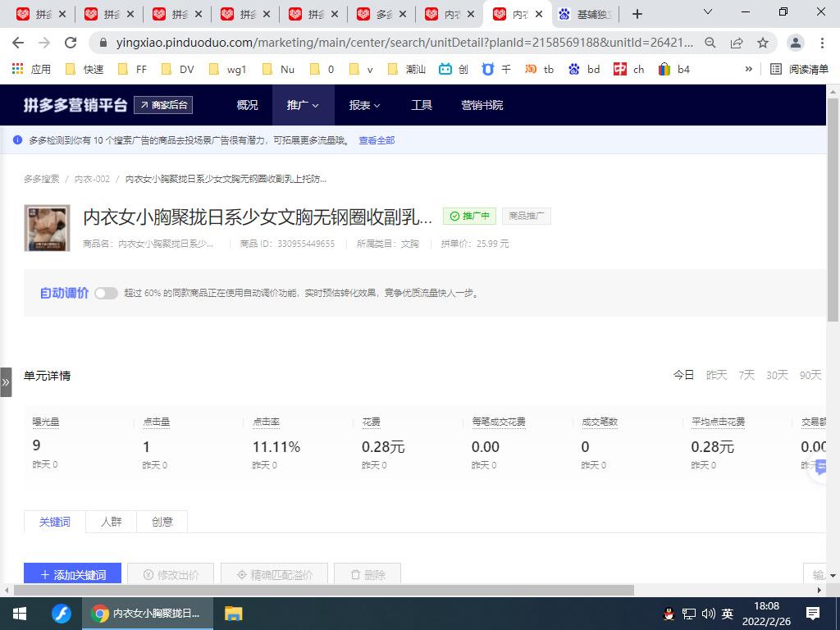Click the 查看全部 link in the banner
The image size is (840, 630).
377,140
